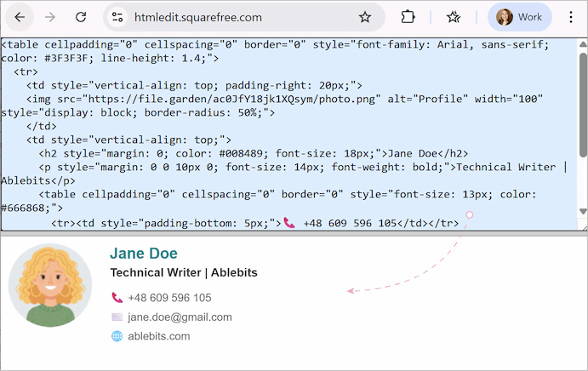Go back to the previous page
Image resolution: width=588 pixels, height=371 pixels.
point(20,17)
